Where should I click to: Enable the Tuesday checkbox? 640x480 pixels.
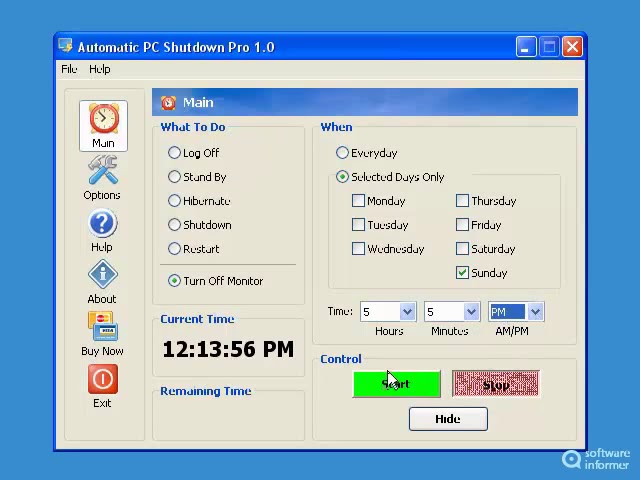point(358,224)
